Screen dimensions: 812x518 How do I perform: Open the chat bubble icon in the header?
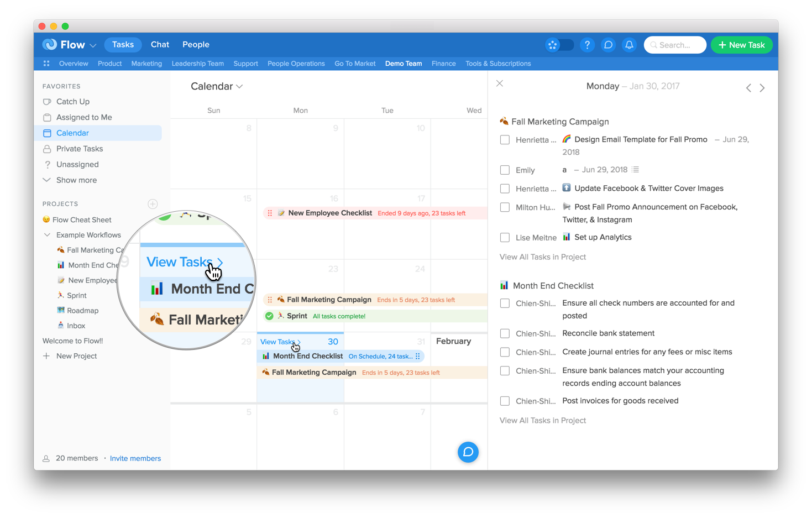click(608, 45)
